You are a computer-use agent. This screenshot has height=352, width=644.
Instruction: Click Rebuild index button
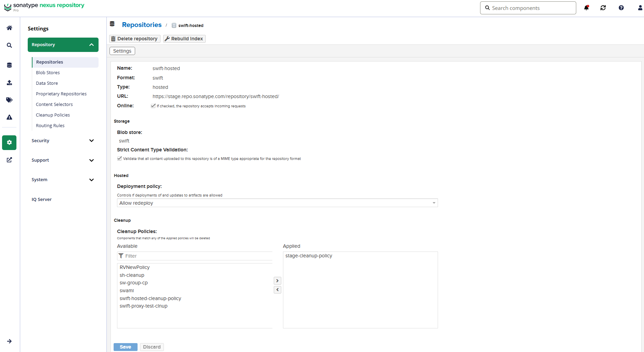(x=184, y=39)
